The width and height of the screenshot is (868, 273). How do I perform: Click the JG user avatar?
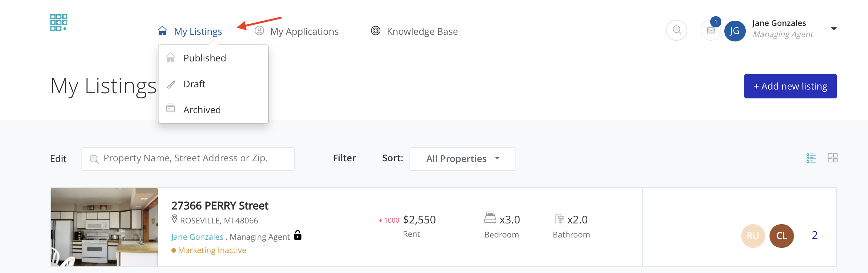[x=735, y=31]
